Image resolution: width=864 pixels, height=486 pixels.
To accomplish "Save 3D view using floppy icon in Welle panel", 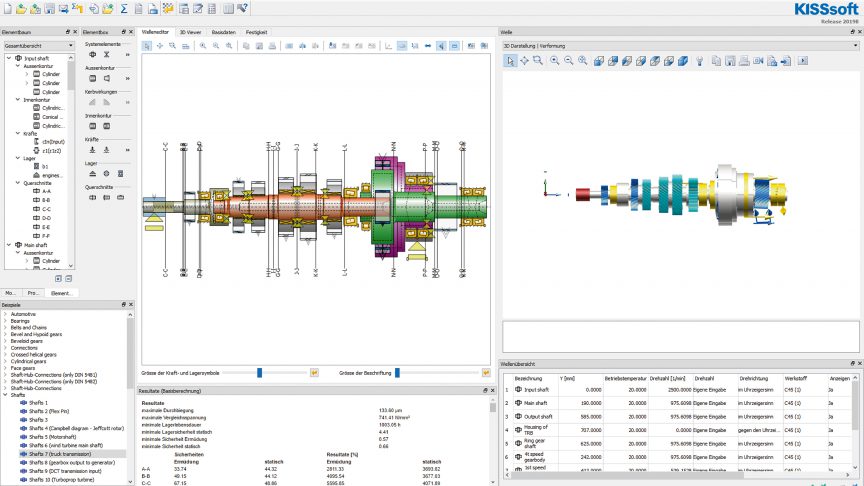I will pyautogui.click(x=730, y=61).
